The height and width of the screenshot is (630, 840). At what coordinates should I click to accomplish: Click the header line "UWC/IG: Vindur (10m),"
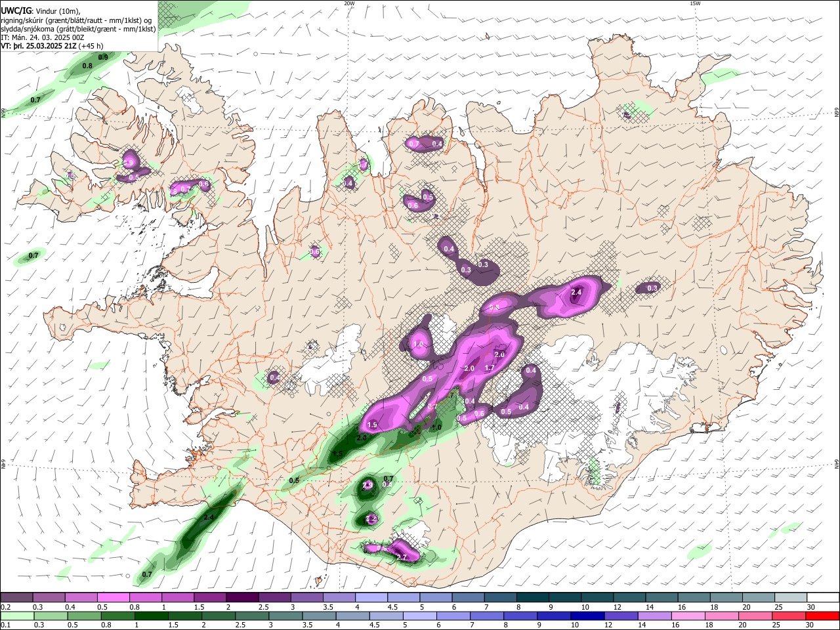pyautogui.click(x=40, y=10)
